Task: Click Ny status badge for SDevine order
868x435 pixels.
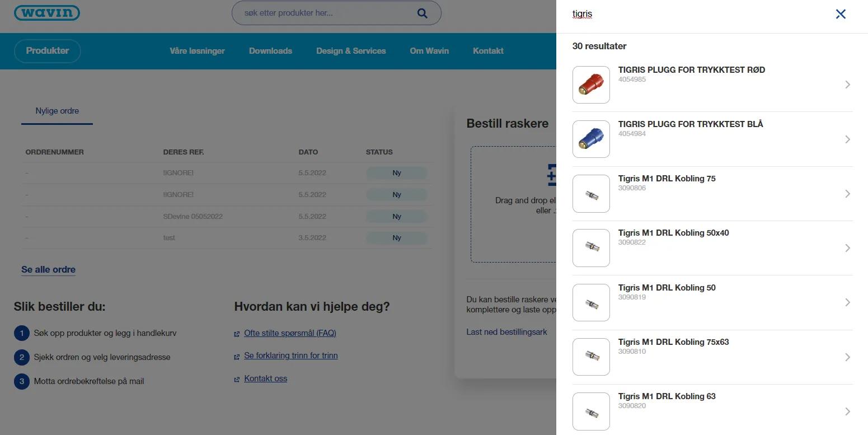Action: [x=397, y=217]
